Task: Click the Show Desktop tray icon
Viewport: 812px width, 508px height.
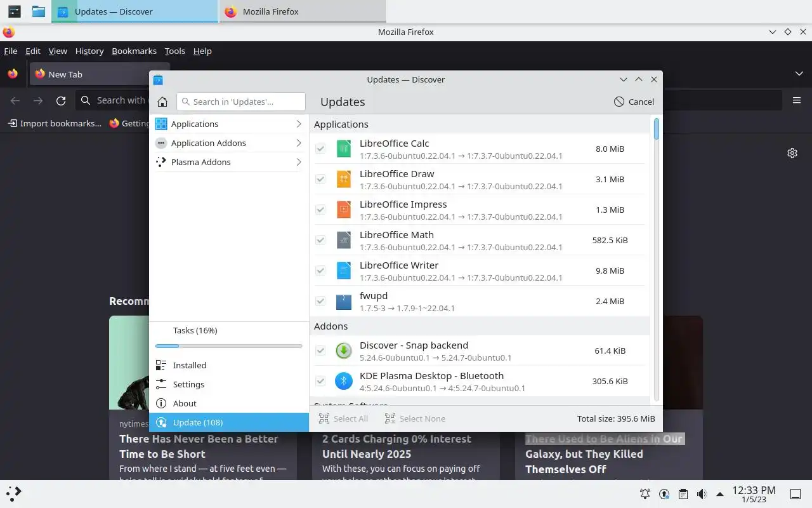Action: (x=795, y=494)
